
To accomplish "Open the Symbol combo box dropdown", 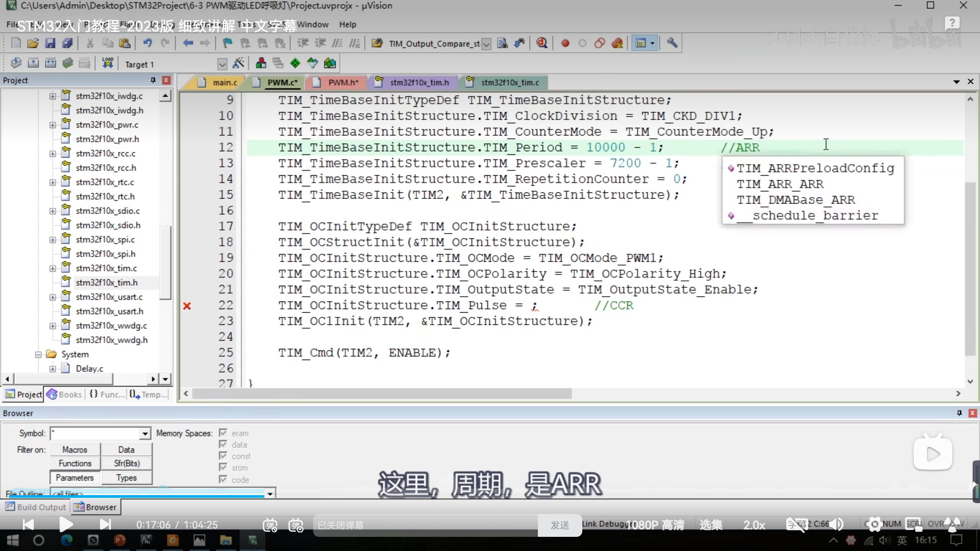I will click(x=145, y=434).
